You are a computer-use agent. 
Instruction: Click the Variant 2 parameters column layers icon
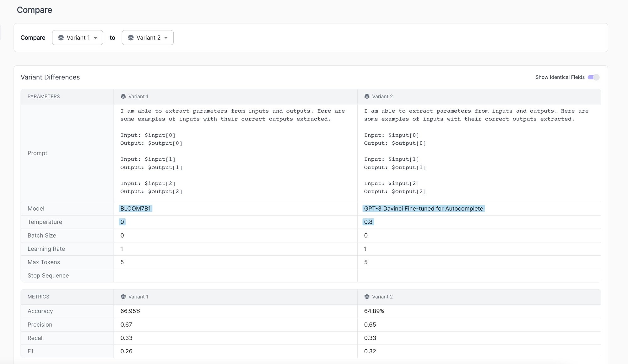tap(367, 97)
